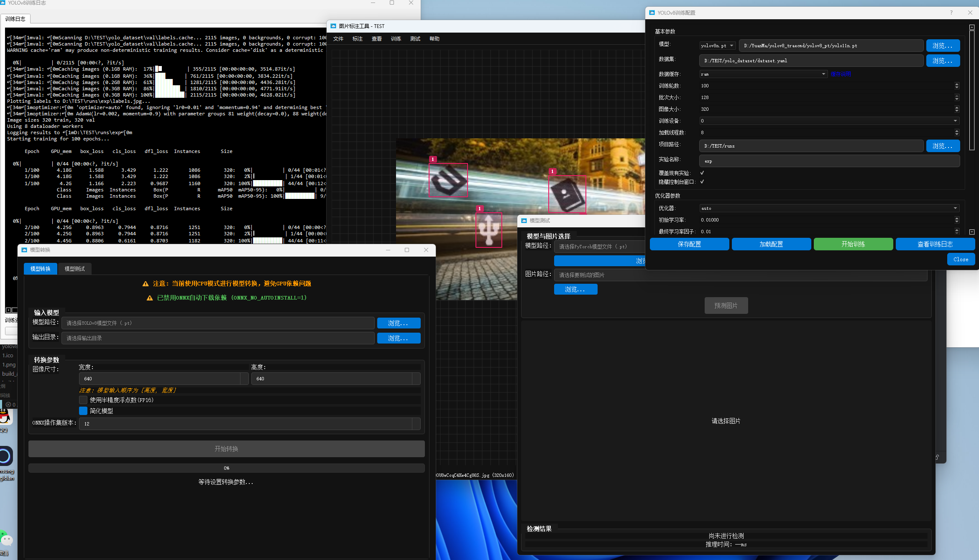Viewport: 979px width, 560px height.
Task: Click help question mark in YOLOv8训练配置 titlebar
Action: pos(951,13)
